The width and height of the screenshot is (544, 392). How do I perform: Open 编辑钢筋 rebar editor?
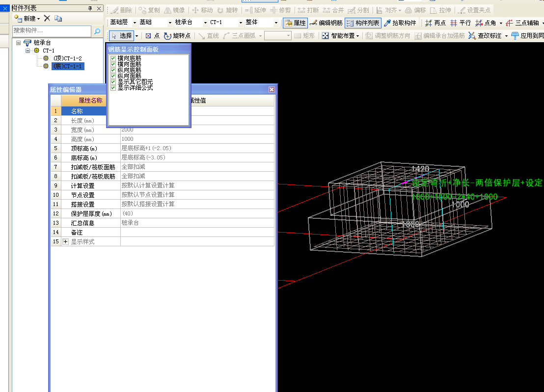(x=326, y=23)
